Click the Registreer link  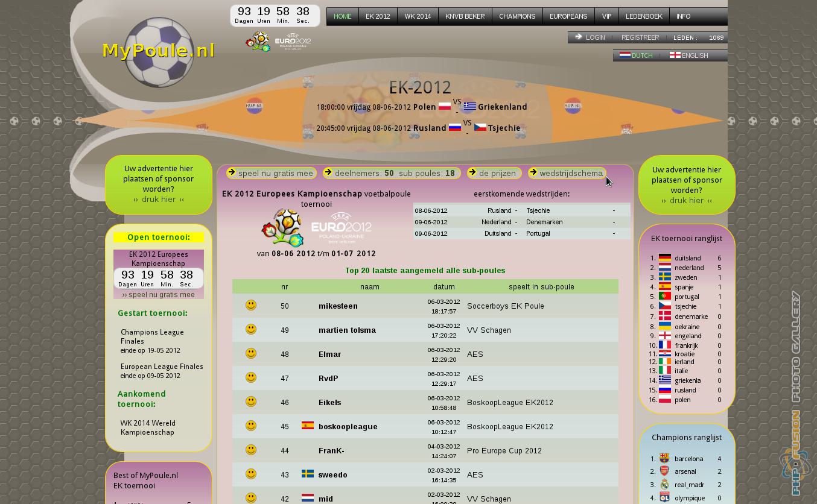click(x=640, y=37)
